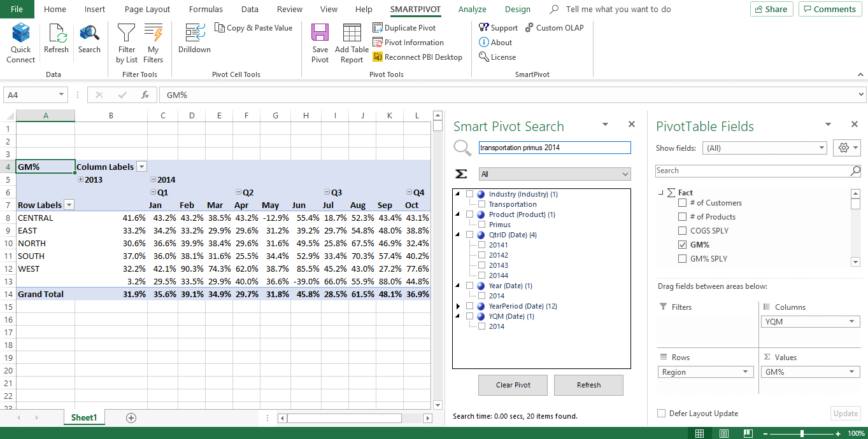This screenshot has width=868, height=439.
Task: Open the Search tool
Action: pyautogui.click(x=89, y=41)
